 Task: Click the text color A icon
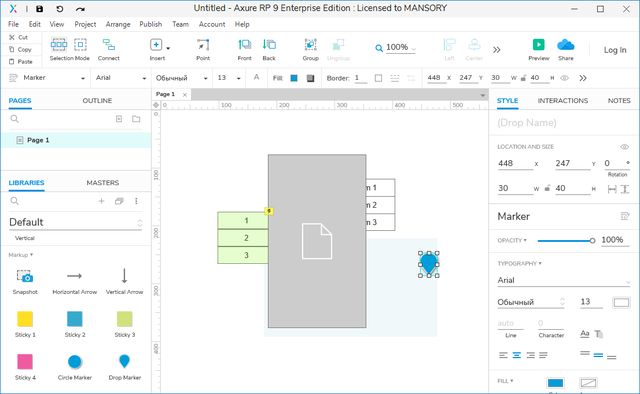(256, 77)
